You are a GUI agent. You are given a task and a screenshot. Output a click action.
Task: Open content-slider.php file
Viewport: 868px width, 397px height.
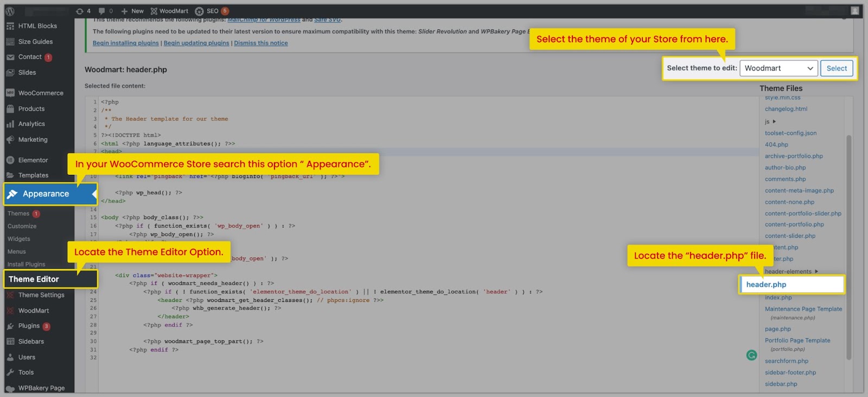coord(790,236)
